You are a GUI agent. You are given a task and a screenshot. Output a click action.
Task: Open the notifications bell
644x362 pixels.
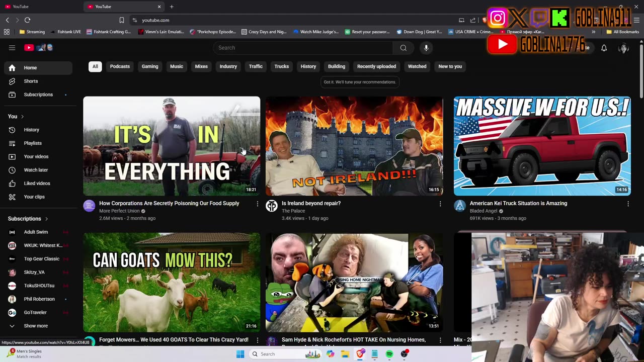[604, 48]
